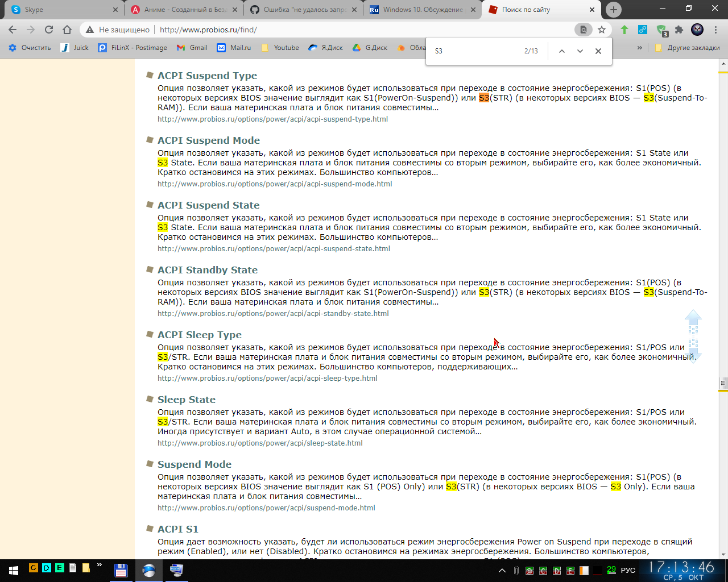This screenshot has width=728, height=582.
Task: Click the green up-arrow extension
Action: (x=624, y=30)
